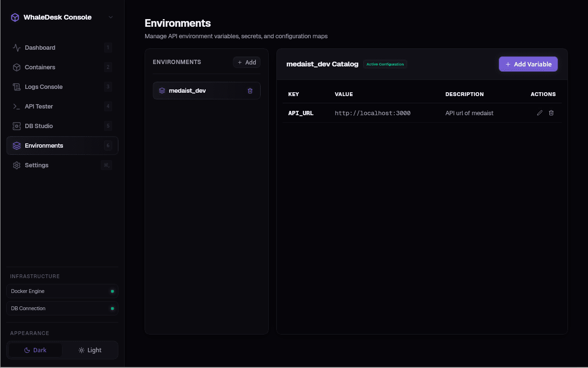Click the KEY column header
The height and width of the screenshot is (368, 588).
[294, 94]
